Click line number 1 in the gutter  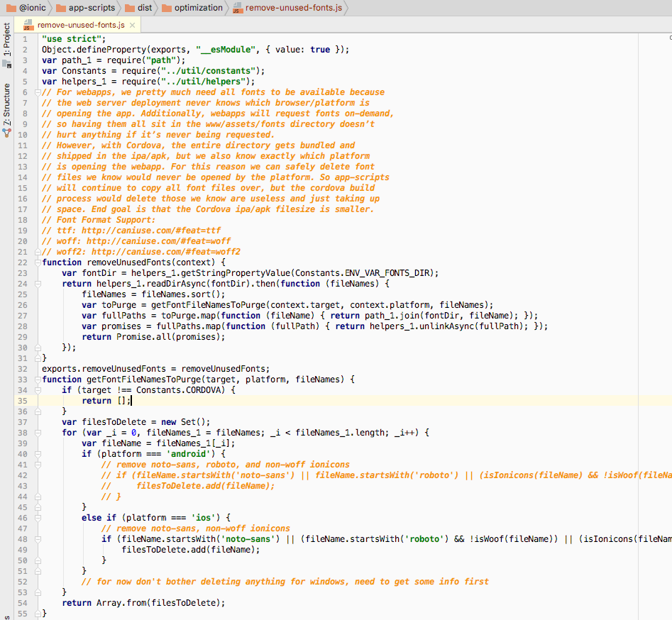(x=25, y=39)
